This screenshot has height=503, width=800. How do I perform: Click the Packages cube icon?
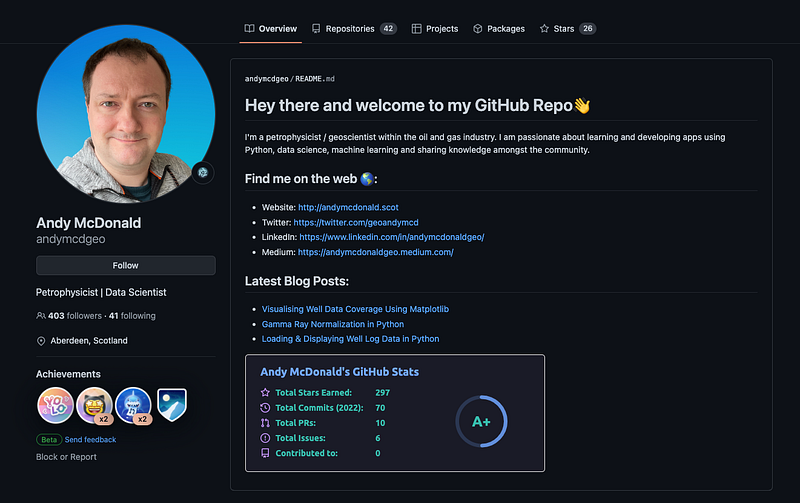478,29
